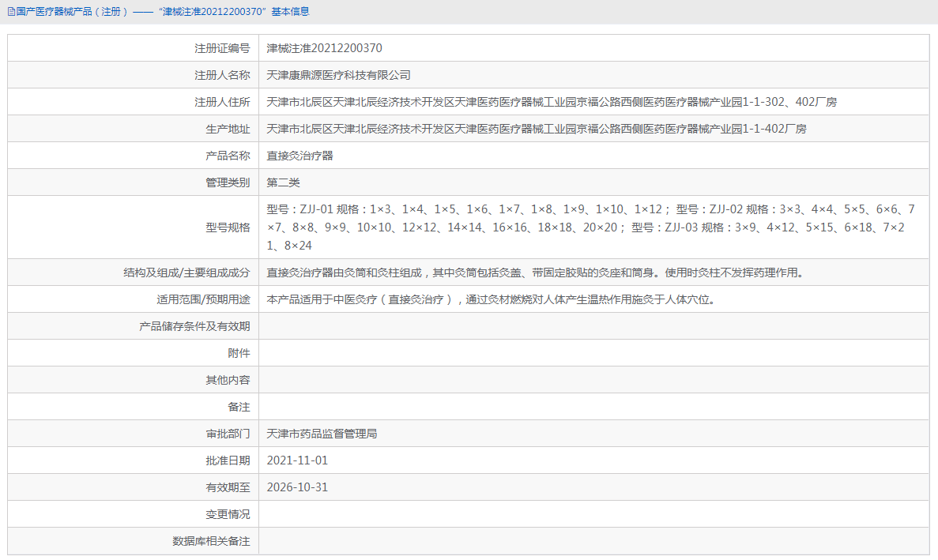Click the label 注册人名称
This screenshot has width=938, height=560.
click(222, 75)
